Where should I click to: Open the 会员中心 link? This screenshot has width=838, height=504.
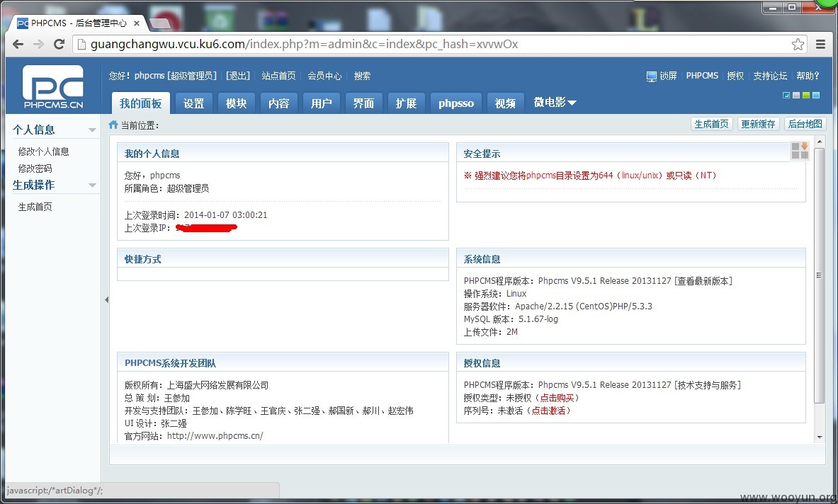pyautogui.click(x=324, y=76)
